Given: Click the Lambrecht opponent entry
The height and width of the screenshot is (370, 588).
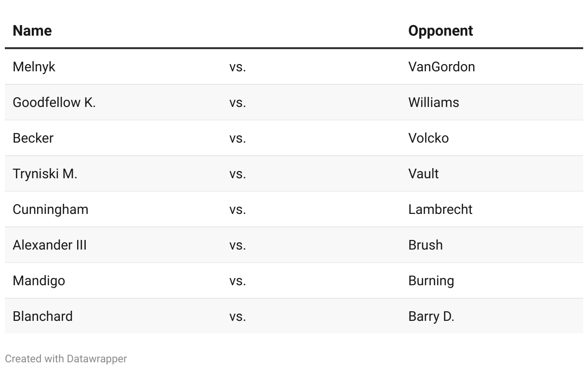Looking at the screenshot, I should (440, 209).
